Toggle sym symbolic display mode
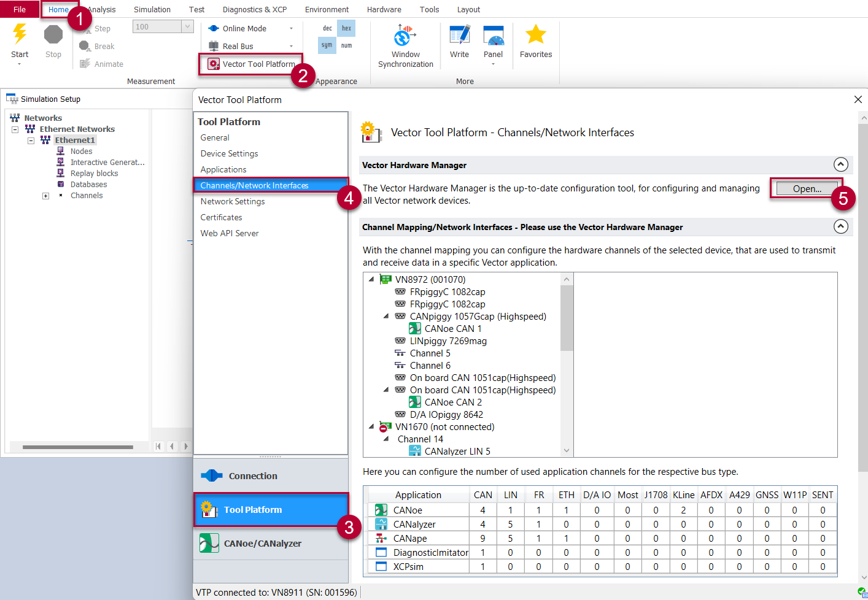Screen dimensions: 868x600 click(x=327, y=45)
